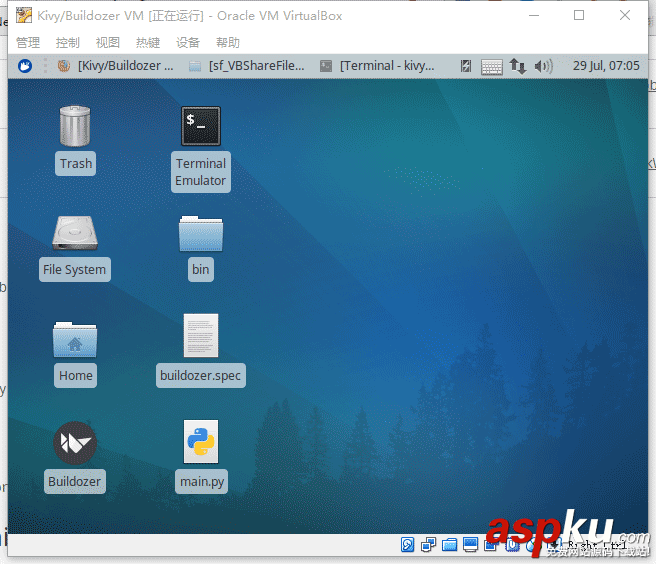656x564 pixels.
Task: Open the Trash desktop icon
Action: (x=75, y=126)
